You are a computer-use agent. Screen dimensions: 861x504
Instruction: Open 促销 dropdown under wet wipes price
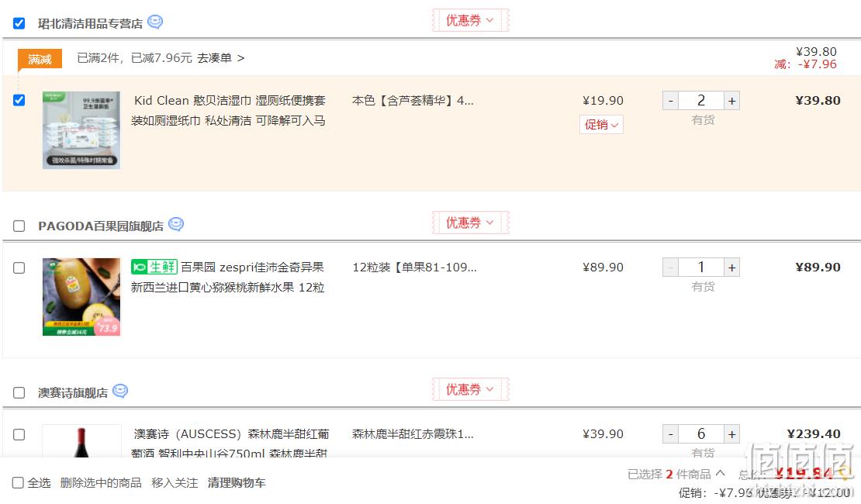(601, 125)
